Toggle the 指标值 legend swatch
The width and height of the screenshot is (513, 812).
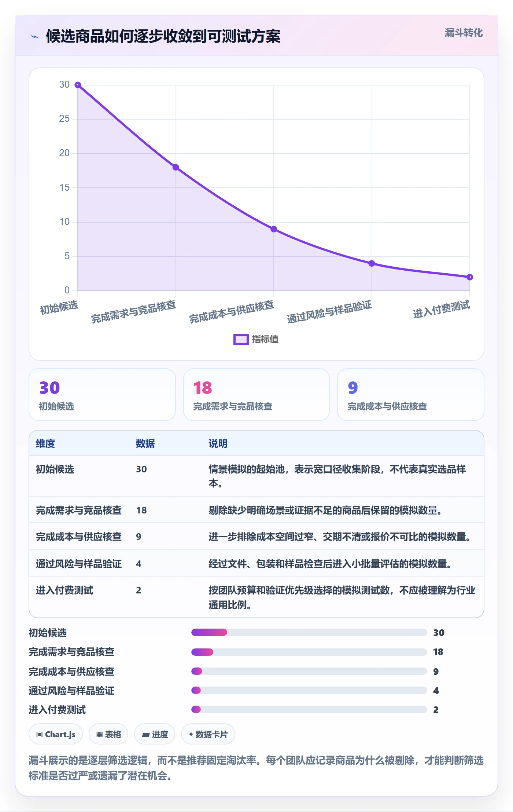pos(241,340)
